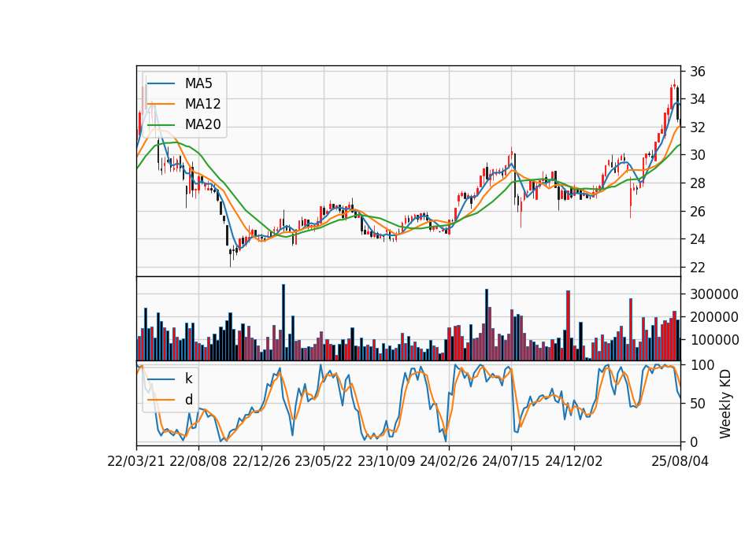Click the 22/12/26 date axis label
The width and height of the screenshot is (756, 543).
[261, 462]
